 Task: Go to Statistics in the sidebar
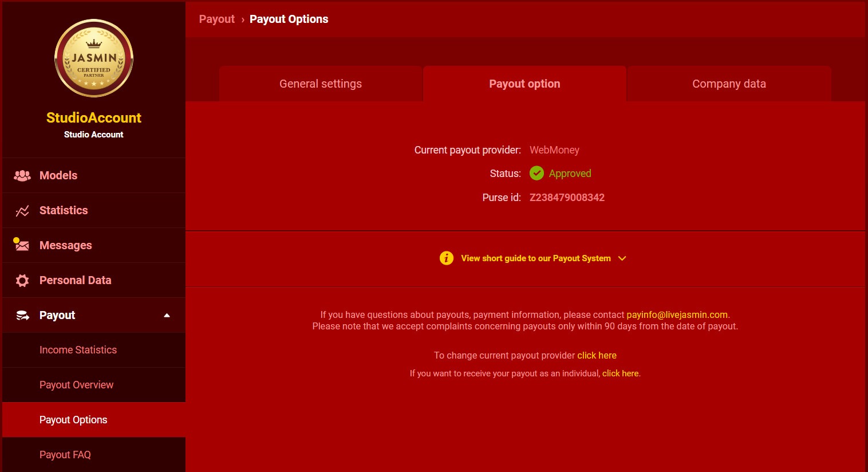[x=94, y=210]
